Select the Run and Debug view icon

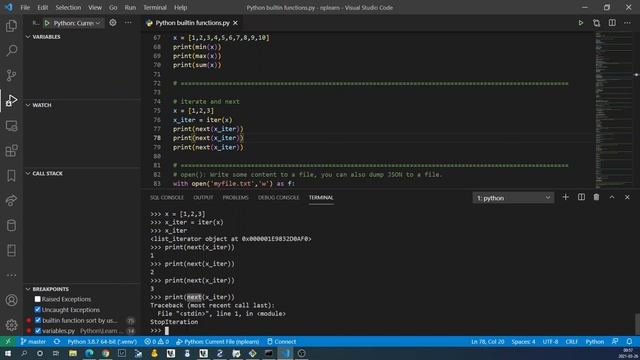tap(11, 100)
